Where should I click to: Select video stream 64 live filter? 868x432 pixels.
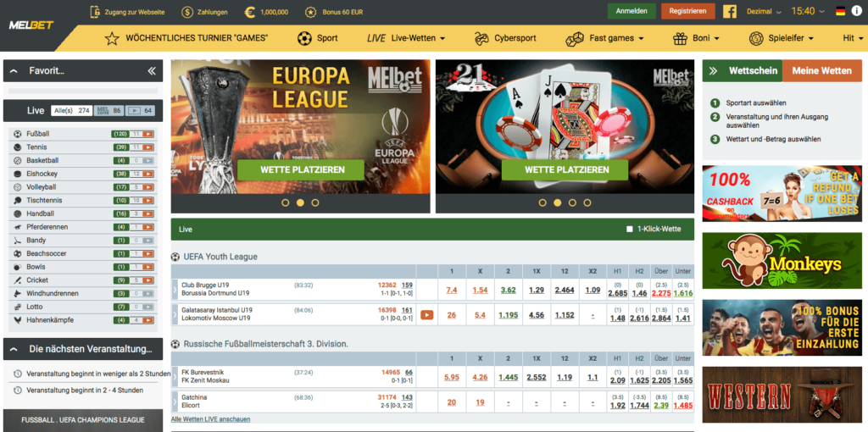pos(140,111)
